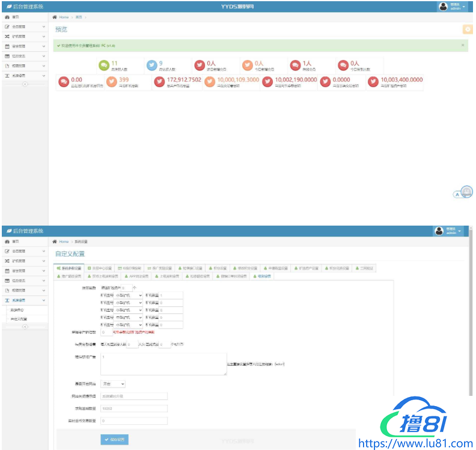Open the 是否开启网站 dropdown showing 开启
This screenshot has width=476, height=450.
tap(114, 383)
